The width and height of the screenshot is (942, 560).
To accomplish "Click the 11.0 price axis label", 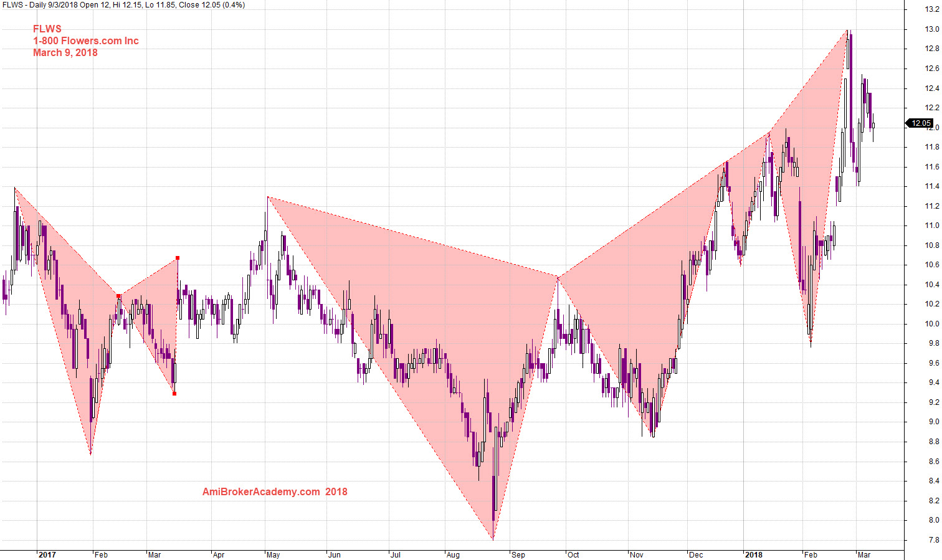I will click(932, 225).
